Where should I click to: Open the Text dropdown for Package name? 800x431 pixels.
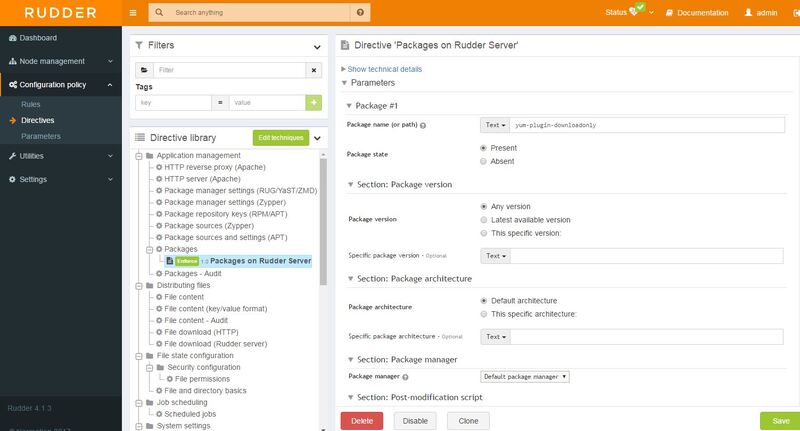coord(495,125)
